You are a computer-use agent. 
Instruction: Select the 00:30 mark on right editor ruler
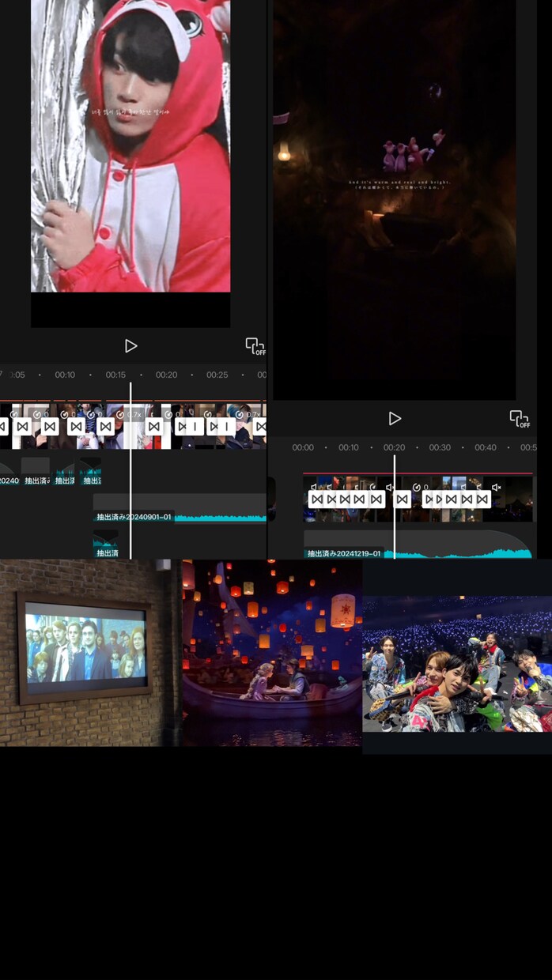440,447
